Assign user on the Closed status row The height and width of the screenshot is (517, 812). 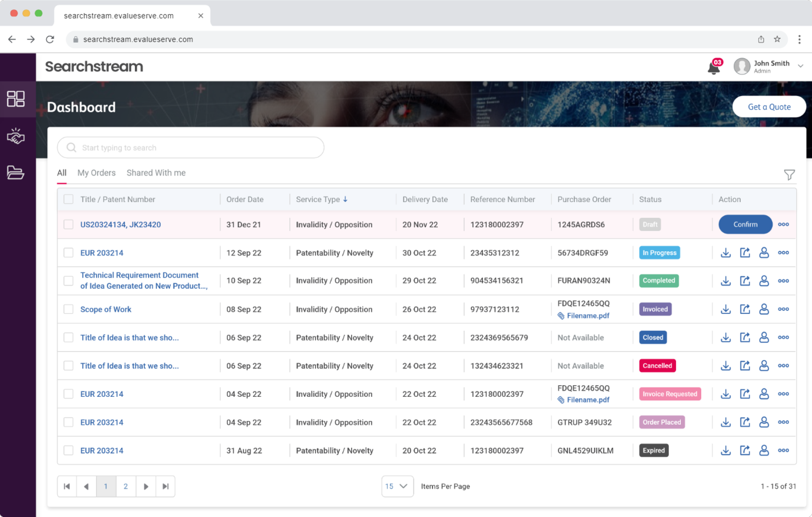tap(764, 338)
